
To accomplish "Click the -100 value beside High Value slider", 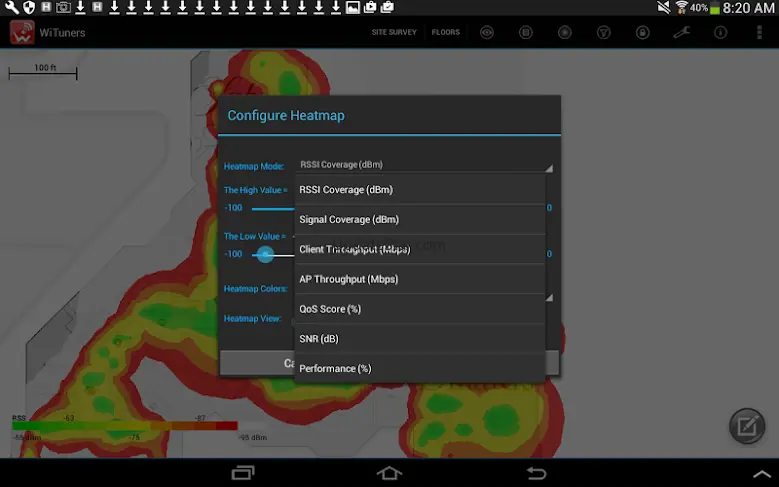I will pos(233,208).
